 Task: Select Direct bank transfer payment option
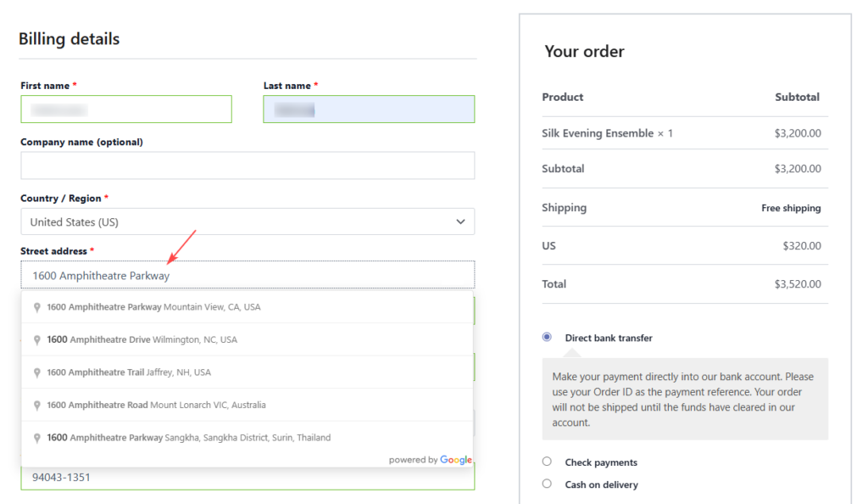pyautogui.click(x=547, y=338)
